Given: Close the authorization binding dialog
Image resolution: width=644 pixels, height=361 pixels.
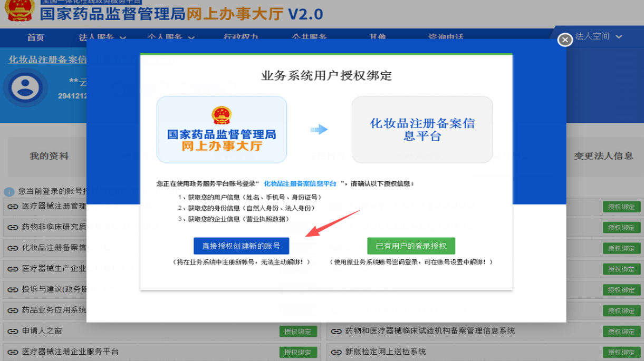Looking at the screenshot, I should click(x=565, y=40).
